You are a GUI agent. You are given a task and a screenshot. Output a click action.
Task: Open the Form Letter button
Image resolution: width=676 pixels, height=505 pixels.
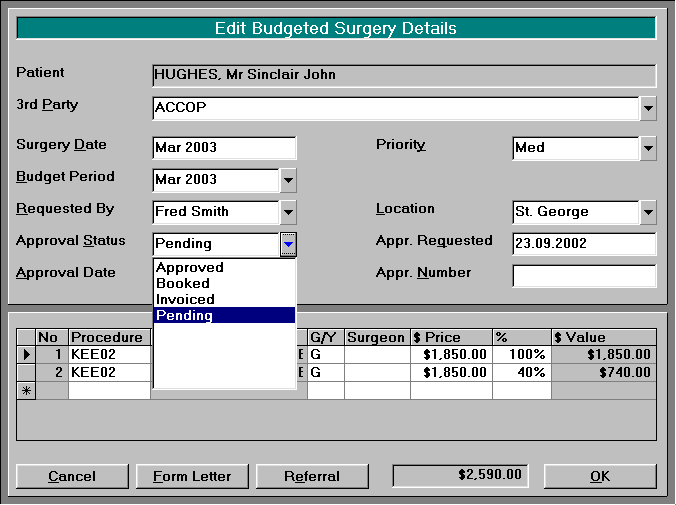[x=192, y=476]
